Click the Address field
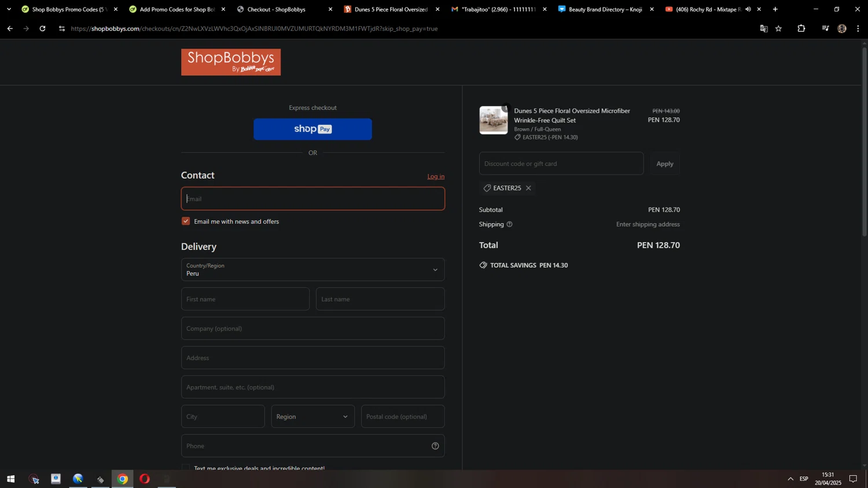868x488 pixels. click(313, 358)
